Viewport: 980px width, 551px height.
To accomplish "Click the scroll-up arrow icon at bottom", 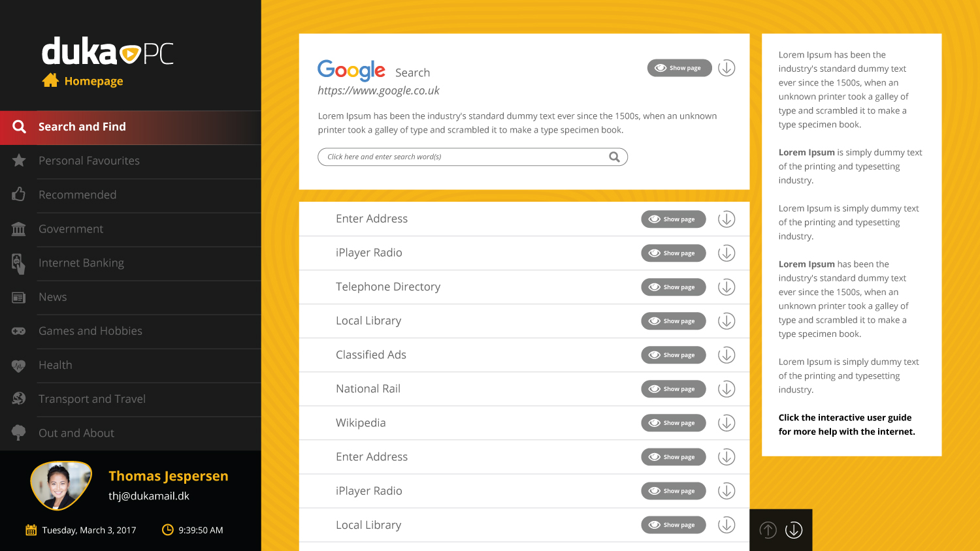I will [768, 530].
